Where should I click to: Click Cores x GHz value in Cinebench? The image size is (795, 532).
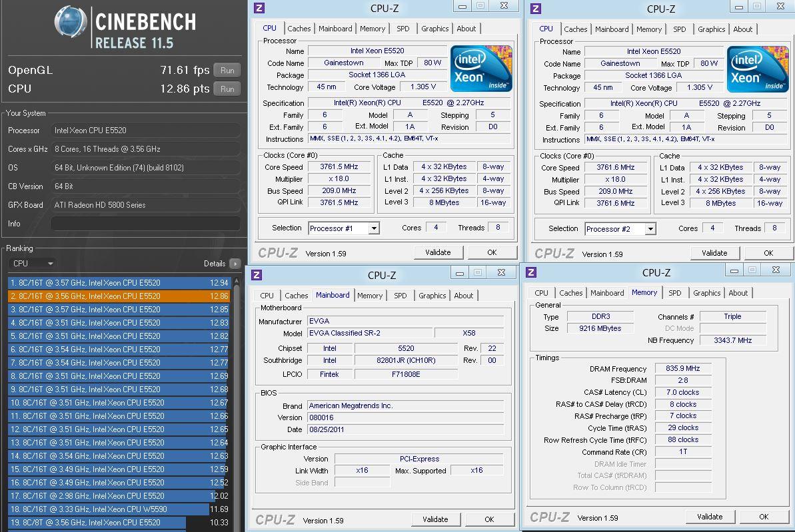coord(145,149)
